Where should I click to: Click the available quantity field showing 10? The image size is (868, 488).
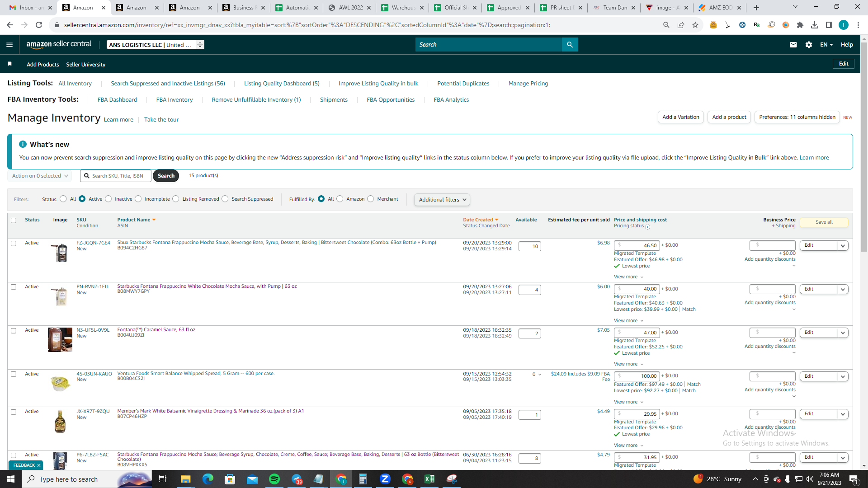click(529, 246)
